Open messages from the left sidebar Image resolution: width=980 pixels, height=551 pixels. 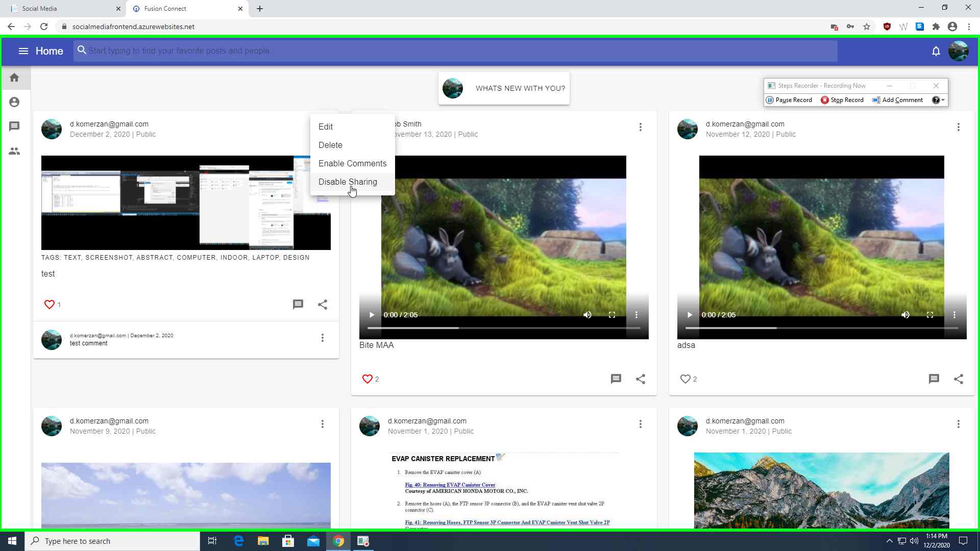tap(14, 126)
